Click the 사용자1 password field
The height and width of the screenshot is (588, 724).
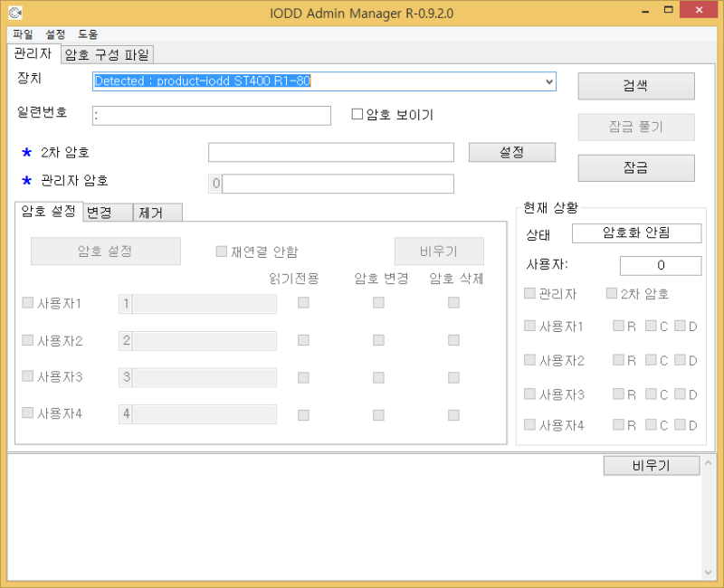(205, 304)
